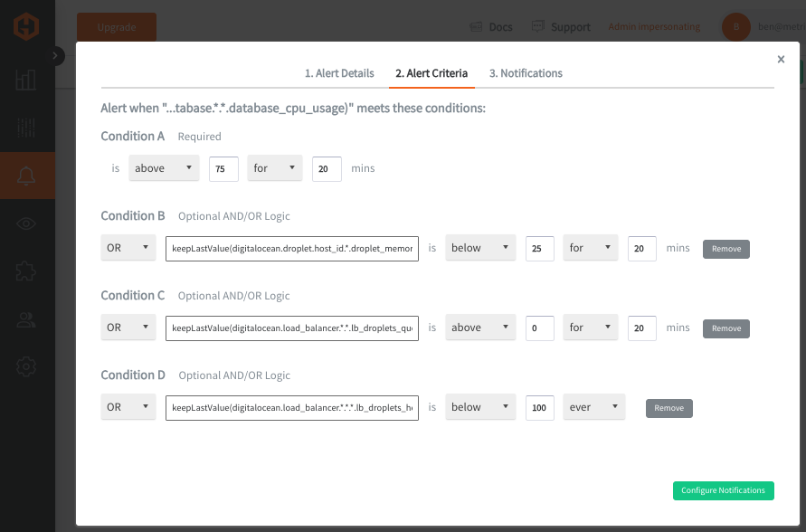This screenshot has width=806, height=532.
Task: Edit Condition C threshold value 0
Action: (540, 328)
